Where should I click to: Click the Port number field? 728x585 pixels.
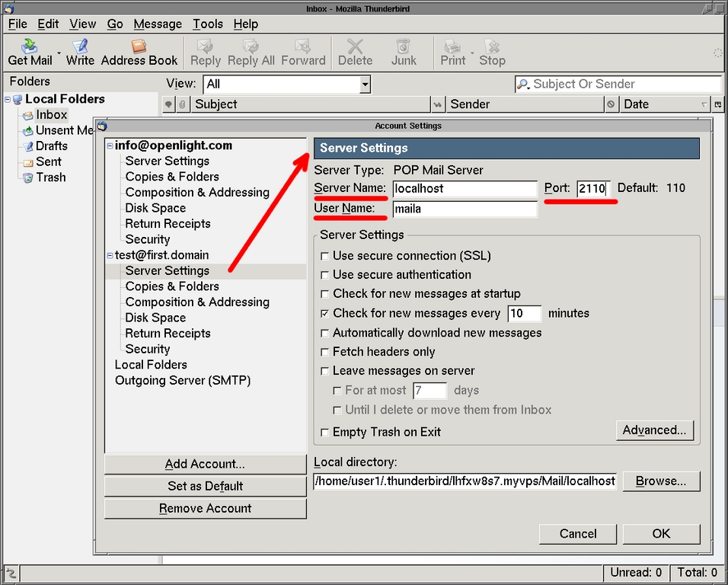593,188
